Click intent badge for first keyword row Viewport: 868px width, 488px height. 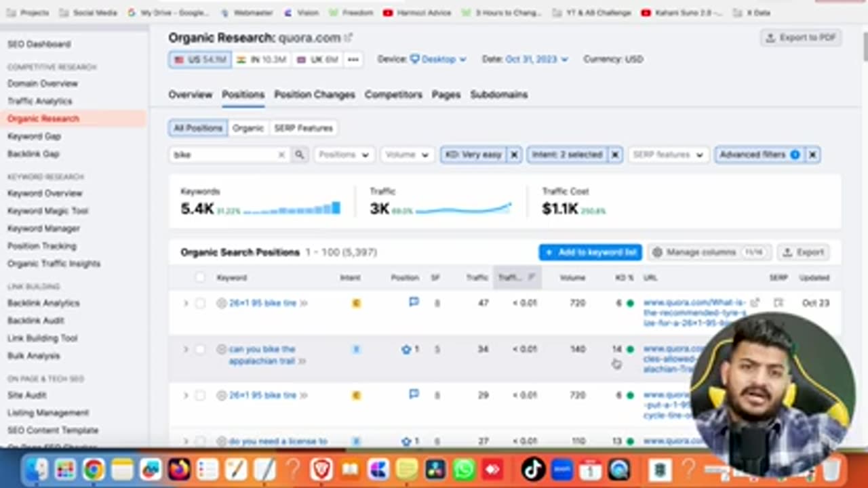tap(356, 303)
